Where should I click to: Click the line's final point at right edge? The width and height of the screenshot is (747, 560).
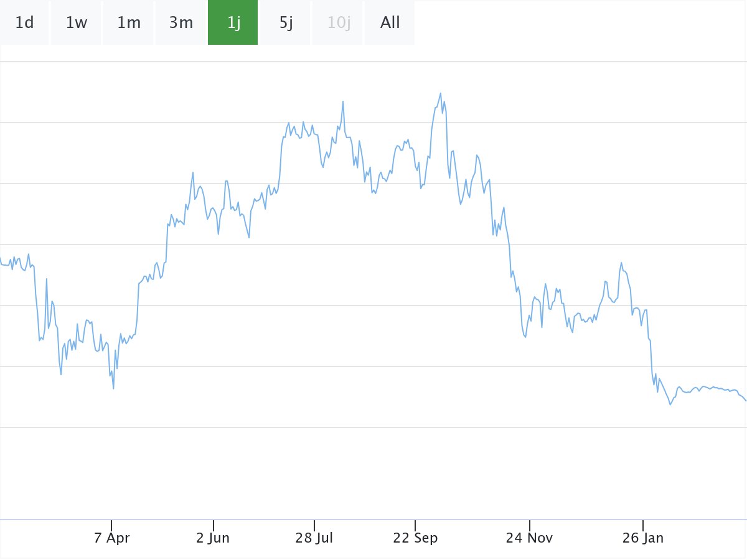pyautogui.click(x=745, y=400)
